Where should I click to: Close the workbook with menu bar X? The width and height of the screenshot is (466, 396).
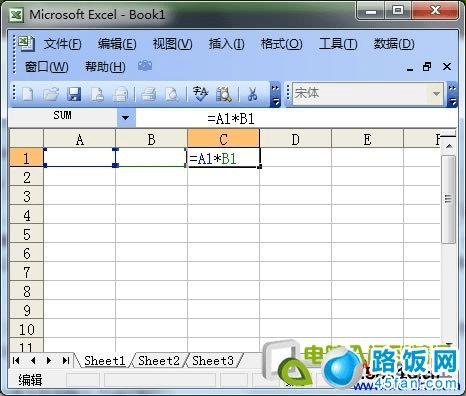coord(447,67)
